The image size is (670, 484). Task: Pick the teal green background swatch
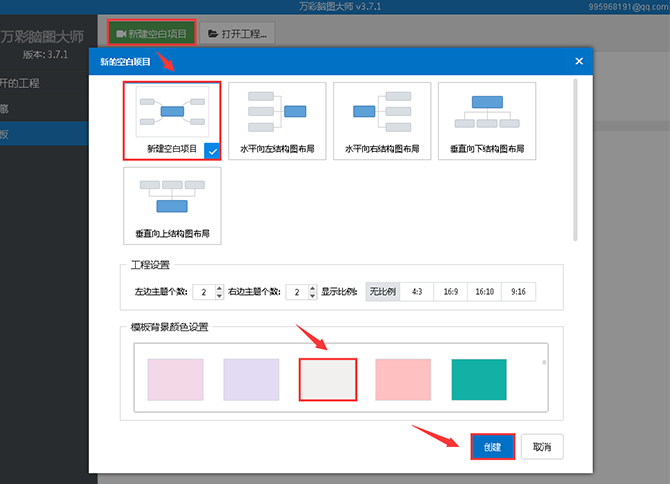(x=479, y=380)
